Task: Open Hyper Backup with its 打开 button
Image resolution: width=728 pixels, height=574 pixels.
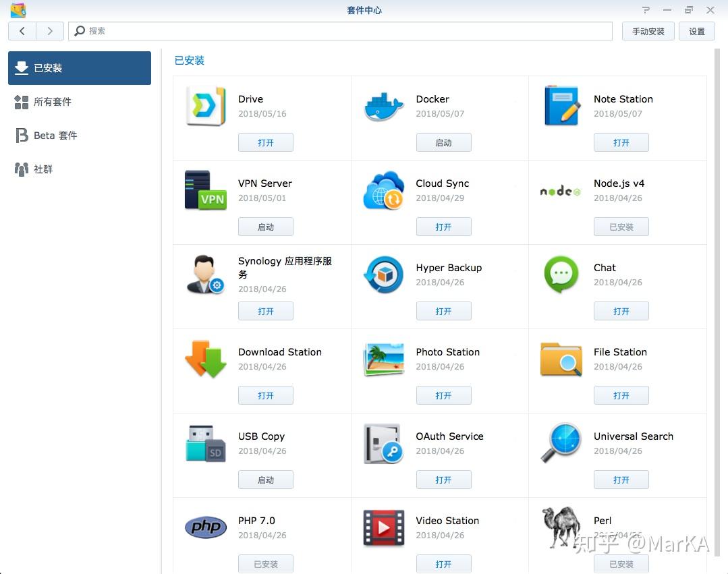Action: point(443,311)
